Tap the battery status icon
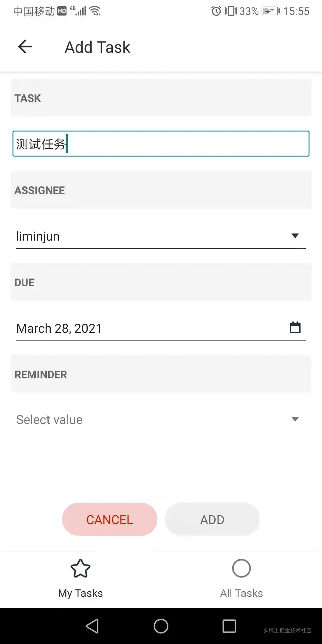Image resolution: width=322 pixels, height=644 pixels. 270,11
